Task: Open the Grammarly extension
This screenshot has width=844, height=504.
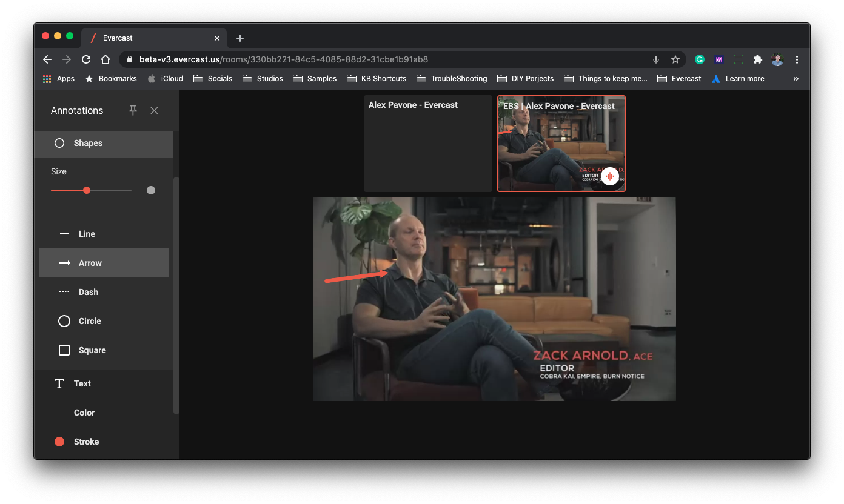Action: click(700, 59)
